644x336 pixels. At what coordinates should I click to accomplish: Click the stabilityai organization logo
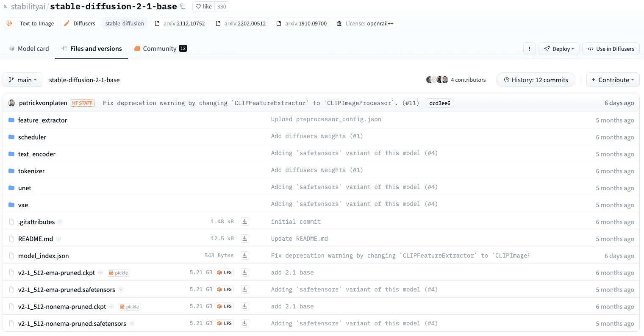[6, 6]
